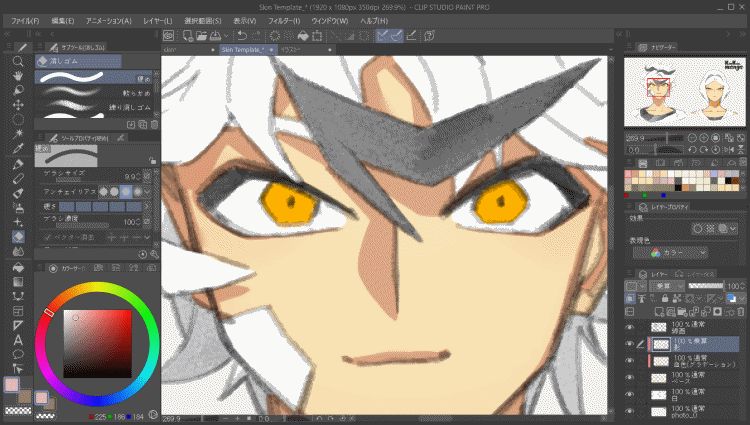Select the Hand move-view tool
This screenshot has width=750, height=425.
[x=18, y=76]
